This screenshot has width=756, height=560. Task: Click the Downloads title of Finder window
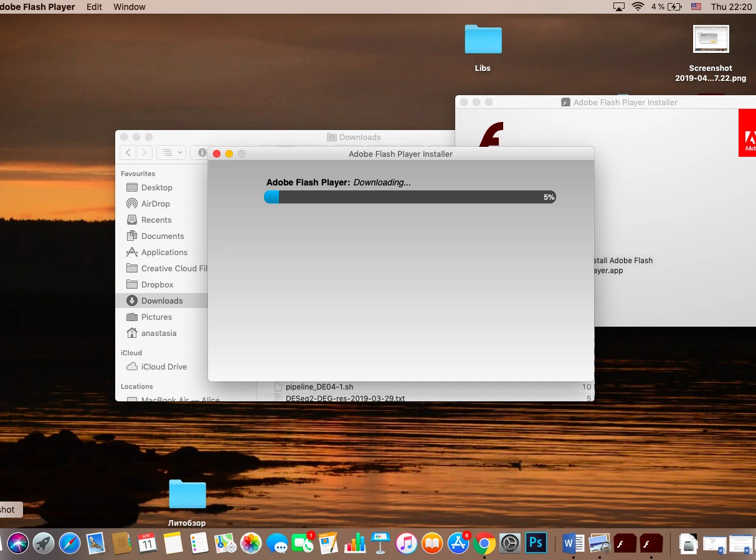(360, 137)
